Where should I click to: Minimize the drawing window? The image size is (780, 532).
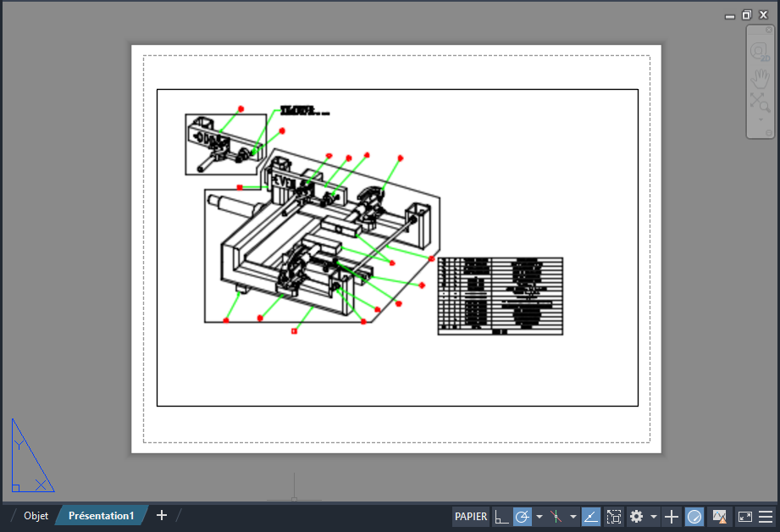click(x=730, y=16)
